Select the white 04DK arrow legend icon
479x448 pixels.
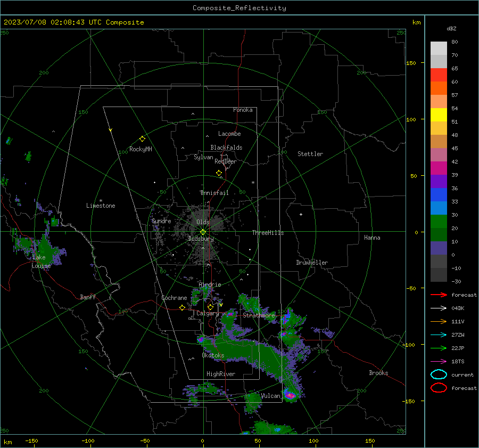[x=439, y=308]
